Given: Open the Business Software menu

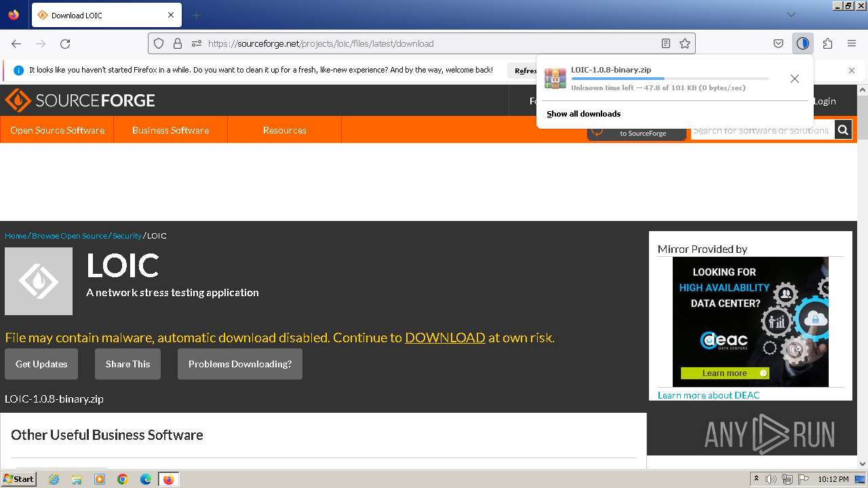Looking at the screenshot, I should point(171,130).
